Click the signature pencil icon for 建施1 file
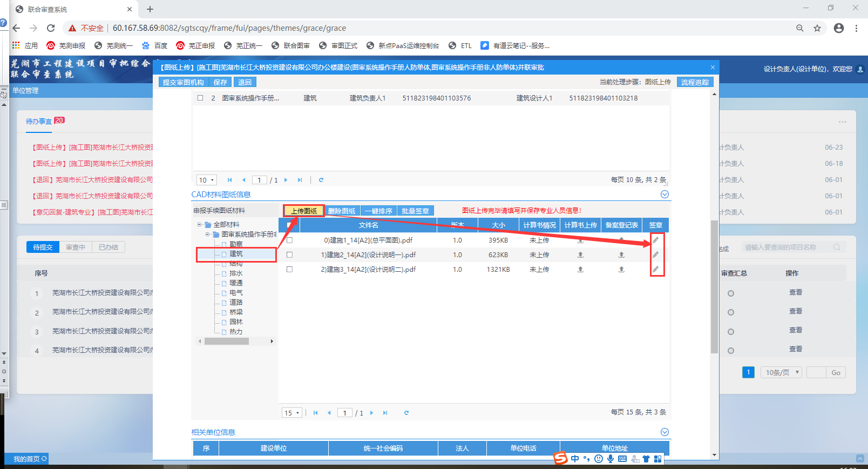The image size is (868, 469). click(x=656, y=240)
